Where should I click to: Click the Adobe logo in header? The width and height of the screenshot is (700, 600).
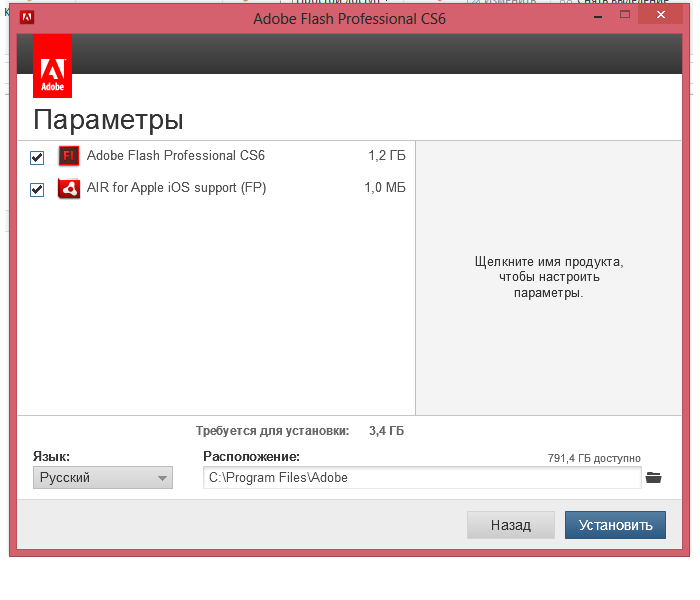(x=52, y=66)
